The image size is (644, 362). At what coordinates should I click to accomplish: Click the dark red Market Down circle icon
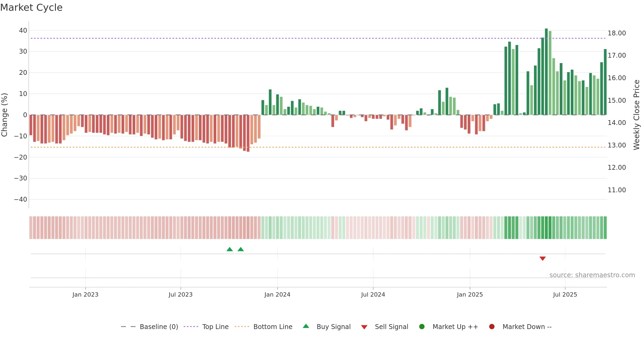pyautogui.click(x=492, y=327)
